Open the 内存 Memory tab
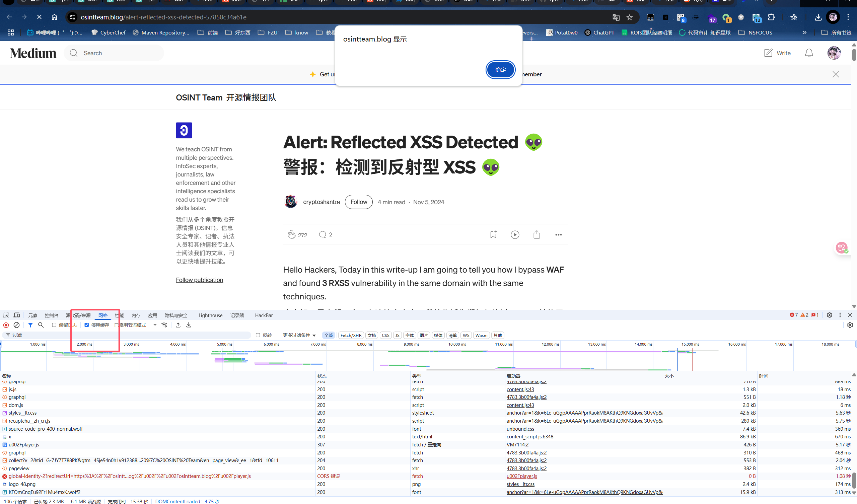The image size is (857, 504). tap(136, 315)
